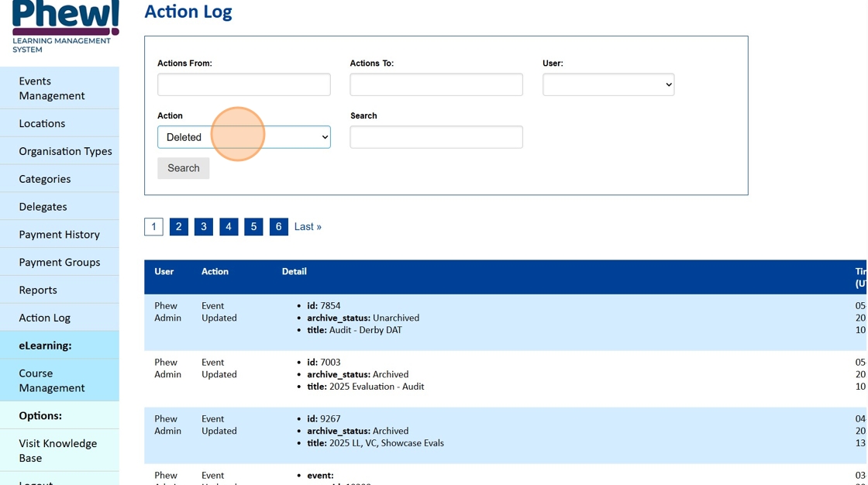Click 'title: Audit - Derby DAT' line

(354, 330)
